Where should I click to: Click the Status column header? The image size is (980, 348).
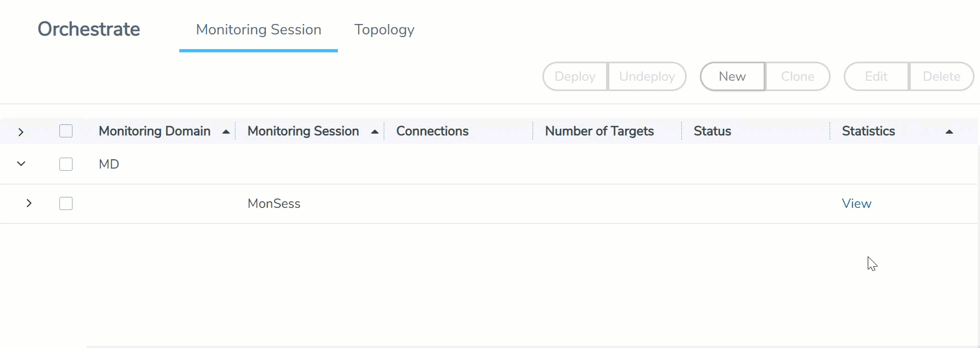[712, 131]
